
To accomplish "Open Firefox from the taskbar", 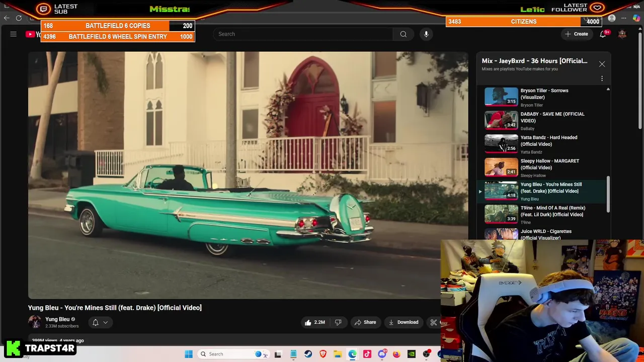I will (x=396, y=354).
